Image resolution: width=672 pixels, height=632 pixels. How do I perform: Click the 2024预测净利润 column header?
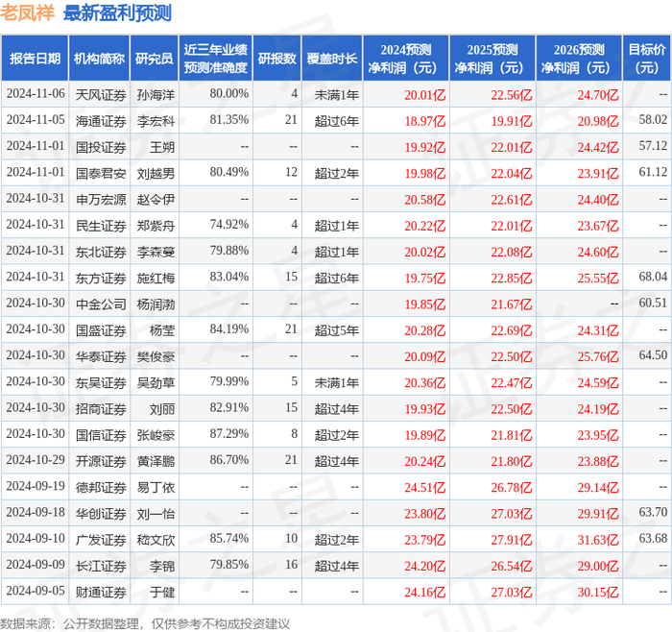coord(406,59)
